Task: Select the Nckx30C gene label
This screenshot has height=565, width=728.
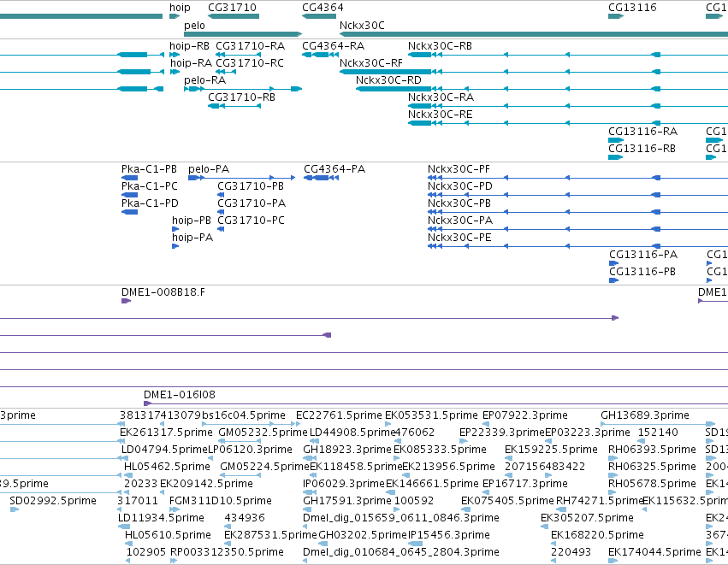Action: (362, 26)
